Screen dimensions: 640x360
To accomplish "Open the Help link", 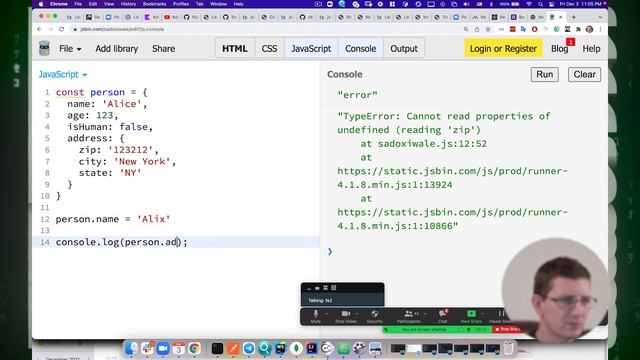I will tap(591, 49).
